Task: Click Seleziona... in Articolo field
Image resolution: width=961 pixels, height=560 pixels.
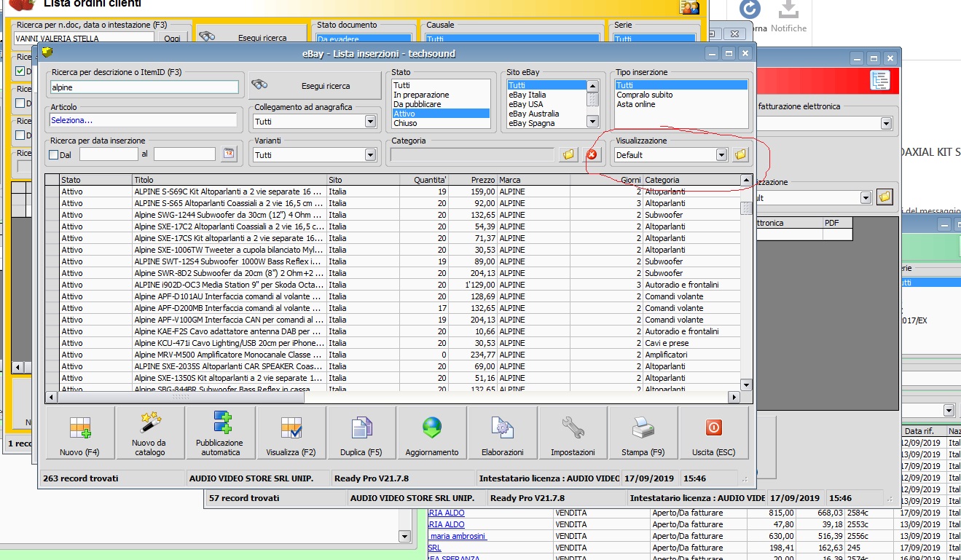Action: [143, 120]
